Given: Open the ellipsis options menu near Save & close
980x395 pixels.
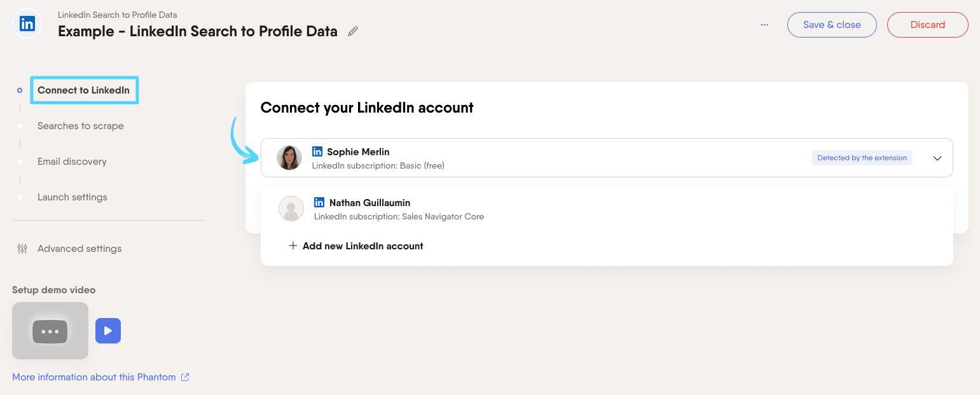Looking at the screenshot, I should pyautogui.click(x=764, y=24).
